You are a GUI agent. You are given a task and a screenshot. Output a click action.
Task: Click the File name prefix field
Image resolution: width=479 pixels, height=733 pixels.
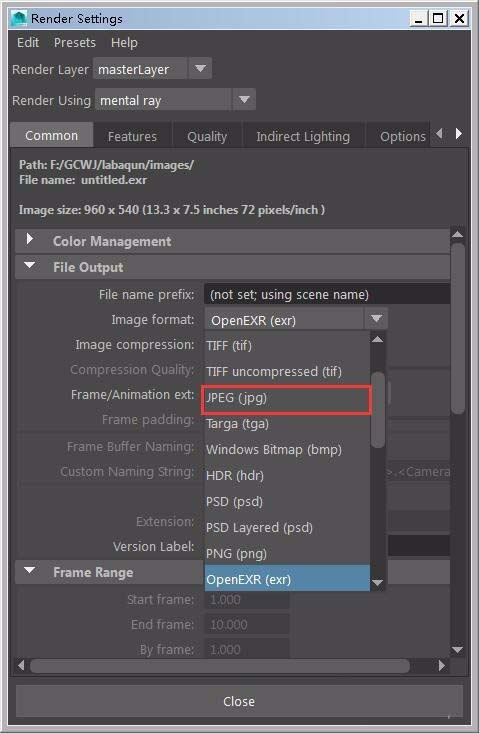(327, 295)
